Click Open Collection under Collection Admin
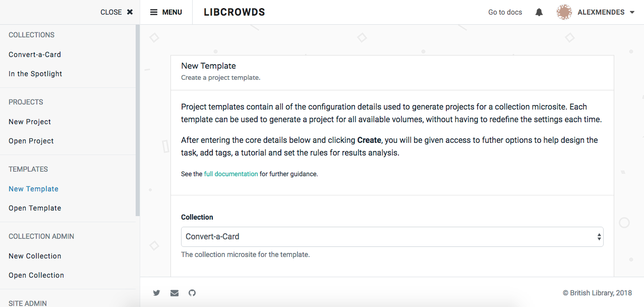644x307 pixels. (36, 275)
